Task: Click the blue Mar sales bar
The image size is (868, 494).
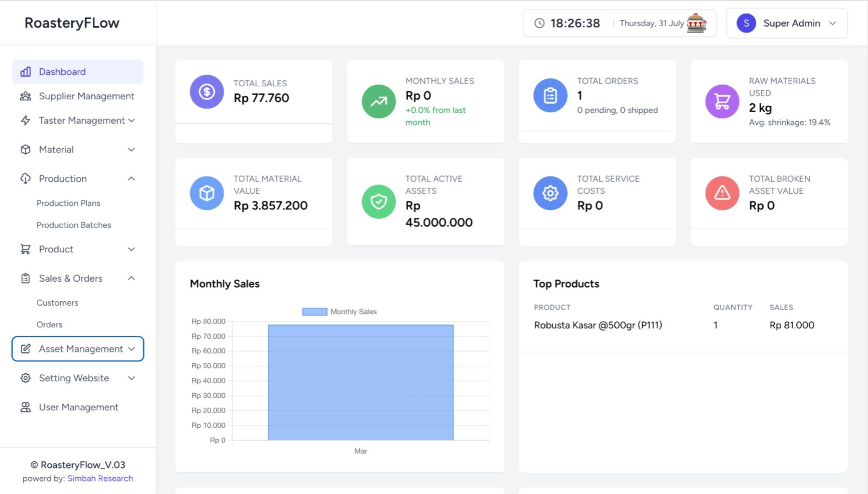Action: point(360,382)
